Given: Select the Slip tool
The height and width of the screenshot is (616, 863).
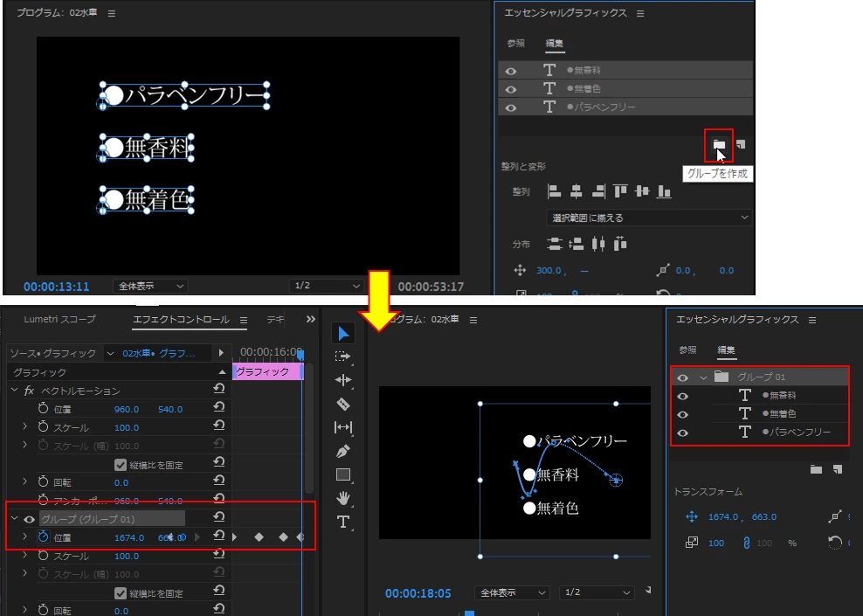Looking at the screenshot, I should click(x=343, y=427).
